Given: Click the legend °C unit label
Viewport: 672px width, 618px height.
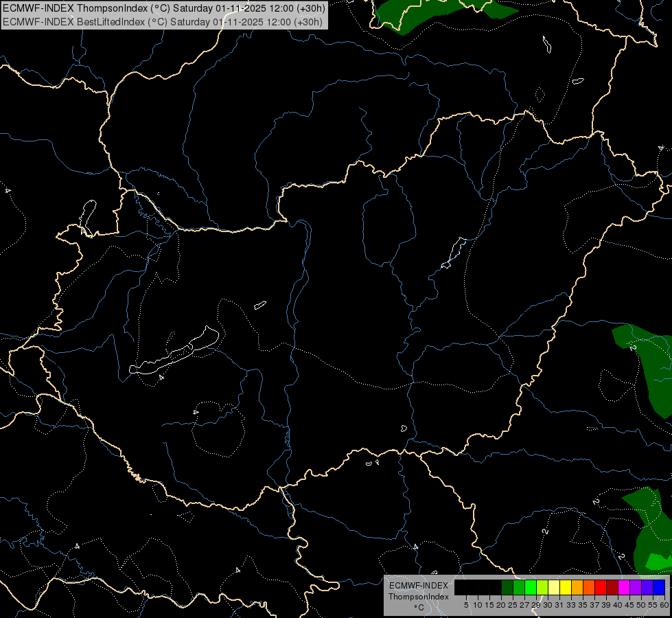Looking at the screenshot, I should (x=419, y=608).
